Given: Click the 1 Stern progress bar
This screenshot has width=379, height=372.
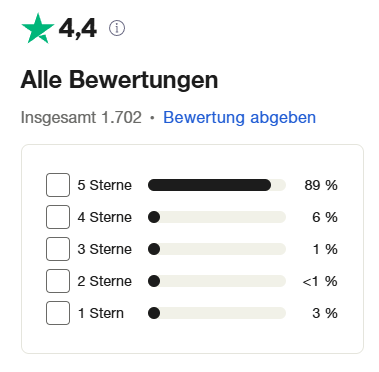Looking at the screenshot, I should [217, 313].
